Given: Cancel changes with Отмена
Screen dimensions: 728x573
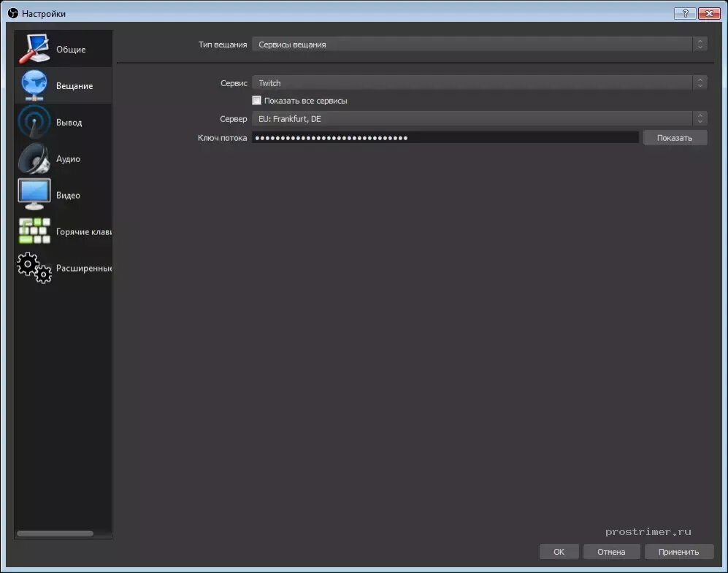Looking at the screenshot, I should pos(611,552).
